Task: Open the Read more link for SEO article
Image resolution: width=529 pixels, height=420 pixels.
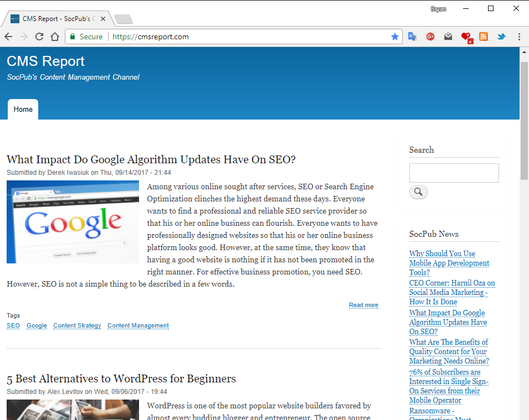Action: tap(363, 305)
